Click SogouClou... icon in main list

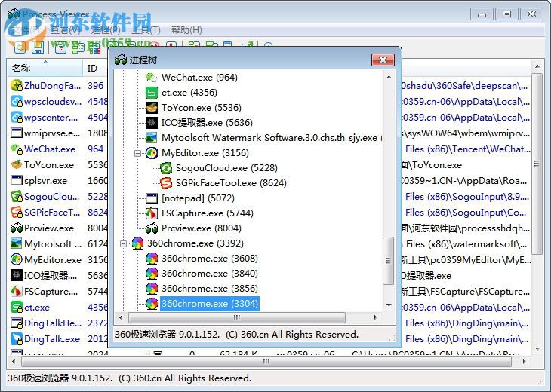[x=17, y=197]
